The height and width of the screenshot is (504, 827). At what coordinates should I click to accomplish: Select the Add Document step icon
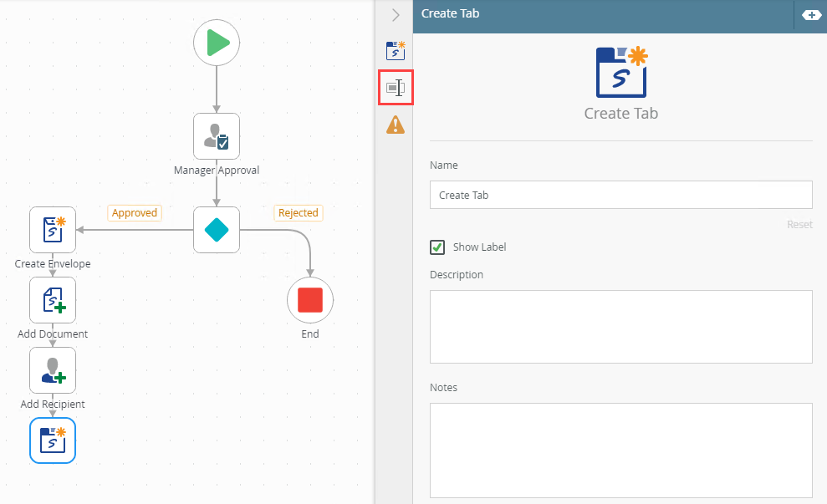tap(53, 300)
